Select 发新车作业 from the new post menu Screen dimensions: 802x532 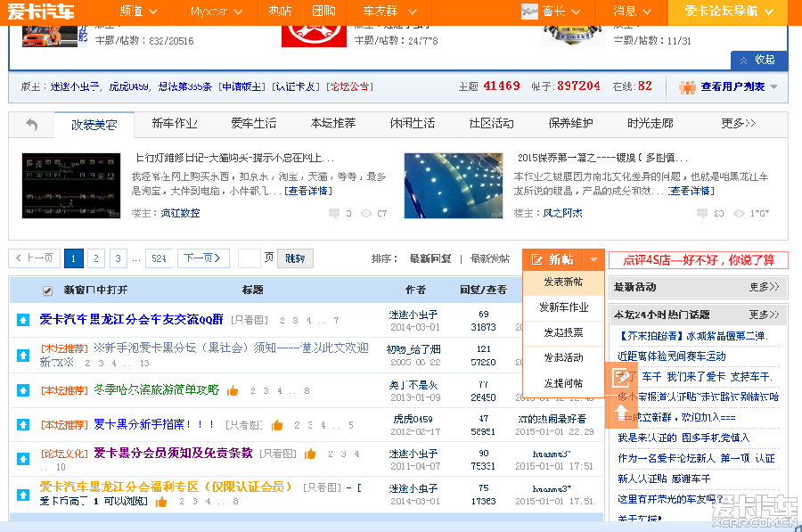coord(563,307)
